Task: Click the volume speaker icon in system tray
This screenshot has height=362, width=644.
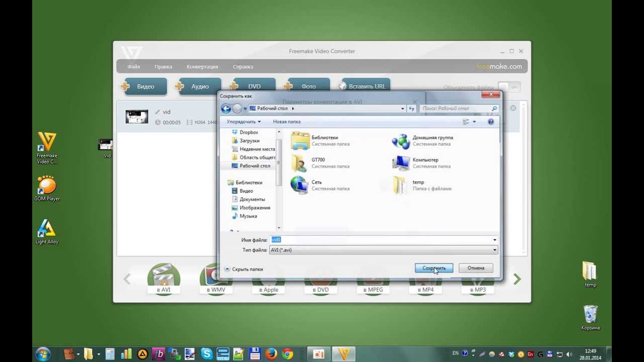Action: pos(569,354)
